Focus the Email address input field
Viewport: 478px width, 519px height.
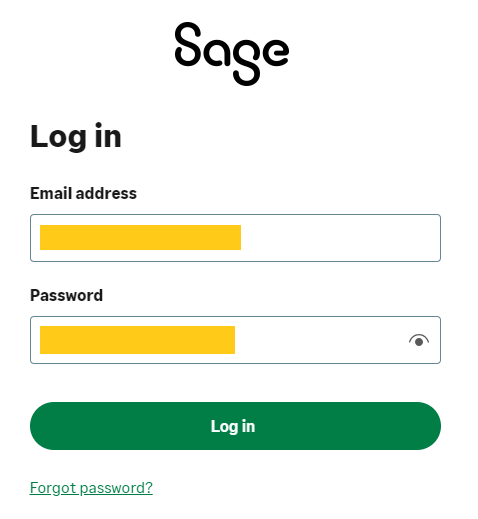click(x=235, y=238)
